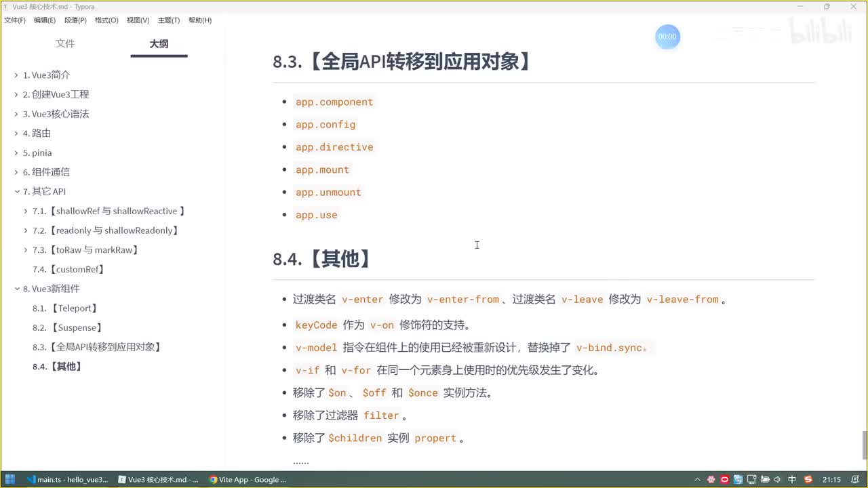Image resolution: width=868 pixels, height=488 pixels.
Task: Go to outline entry 8.1 Teleport
Action: pos(66,308)
